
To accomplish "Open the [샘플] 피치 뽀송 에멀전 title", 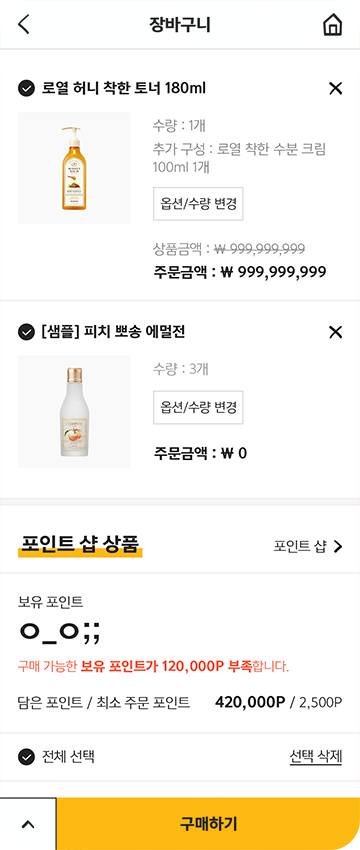I will click(113, 332).
